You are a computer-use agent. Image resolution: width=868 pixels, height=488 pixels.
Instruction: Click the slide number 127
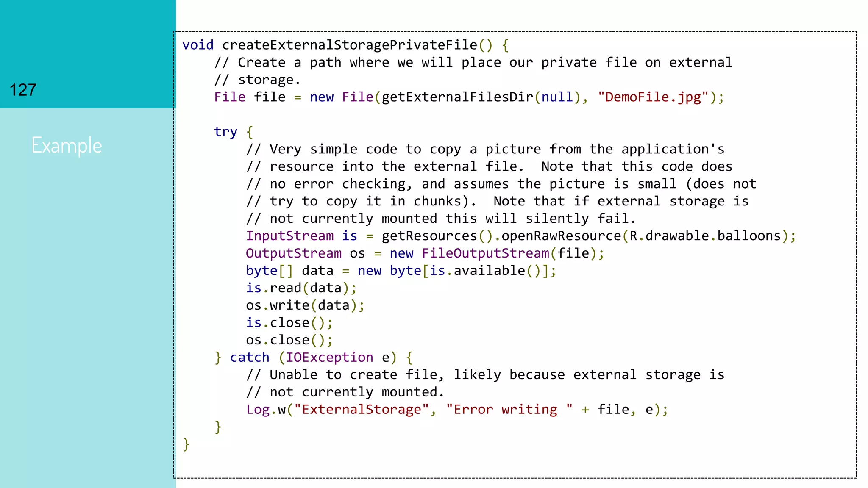pyautogui.click(x=23, y=90)
